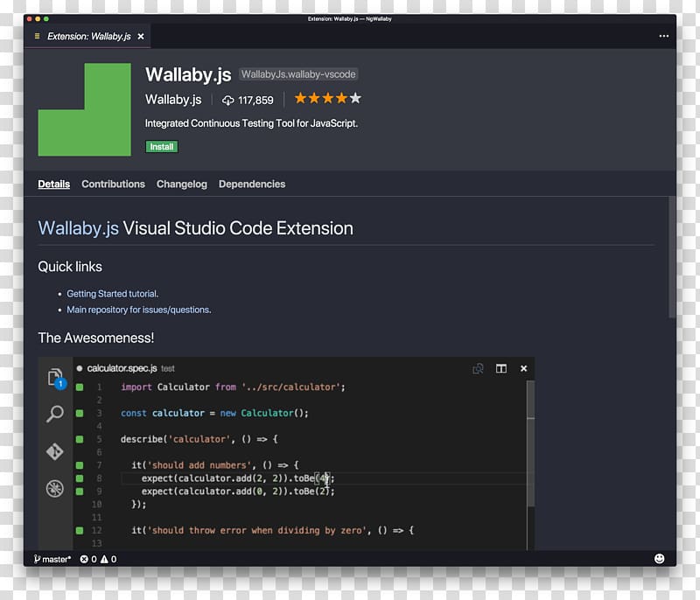The width and height of the screenshot is (700, 600).
Task: Click the extension description text
Action: [x=251, y=123]
